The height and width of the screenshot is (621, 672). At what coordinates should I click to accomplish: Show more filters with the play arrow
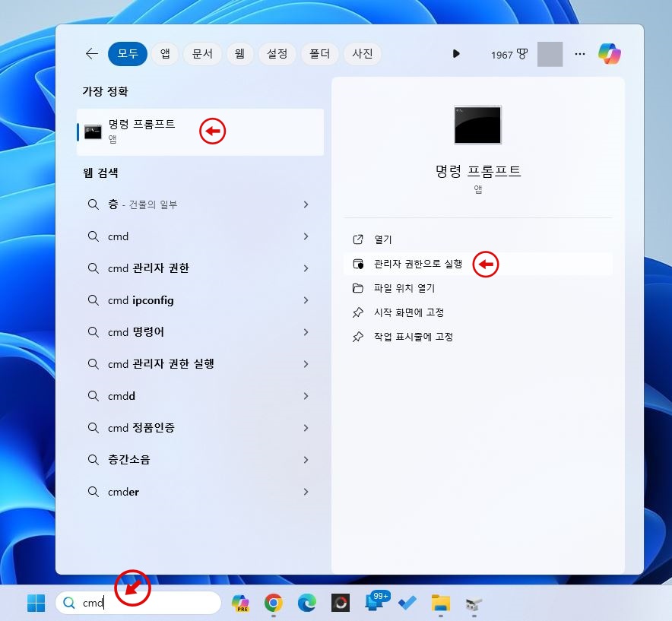point(456,53)
